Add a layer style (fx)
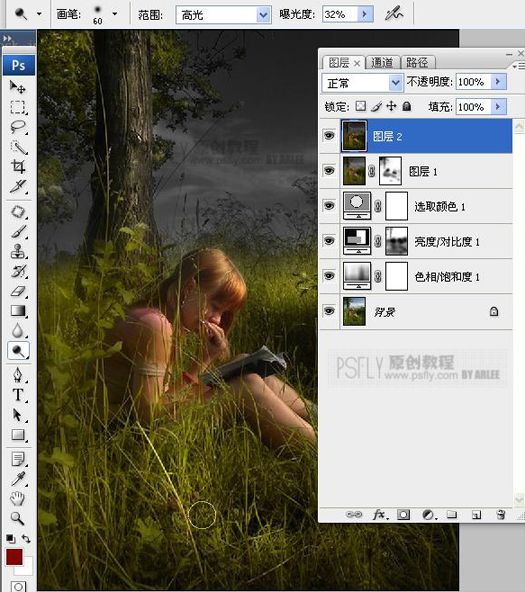The width and height of the screenshot is (525, 592). pos(379,514)
